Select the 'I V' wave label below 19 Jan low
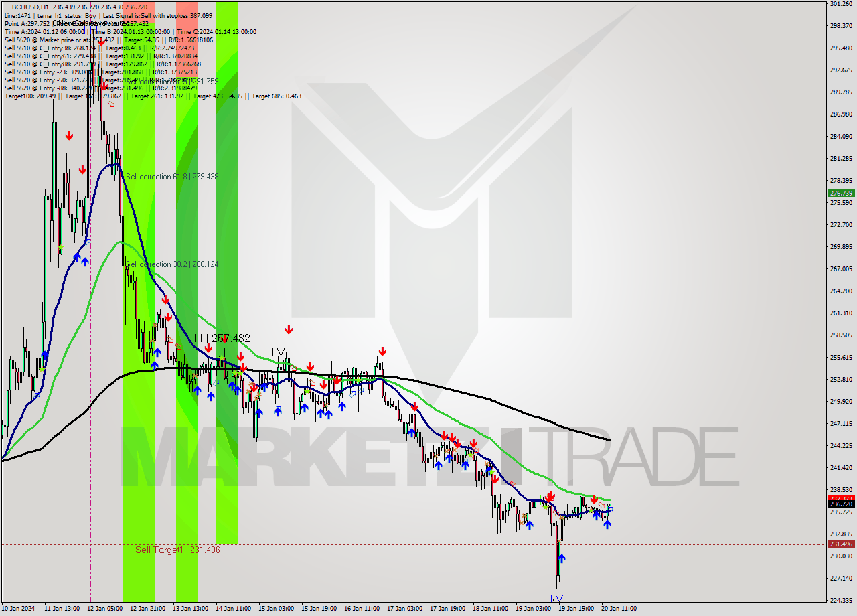 point(556,599)
